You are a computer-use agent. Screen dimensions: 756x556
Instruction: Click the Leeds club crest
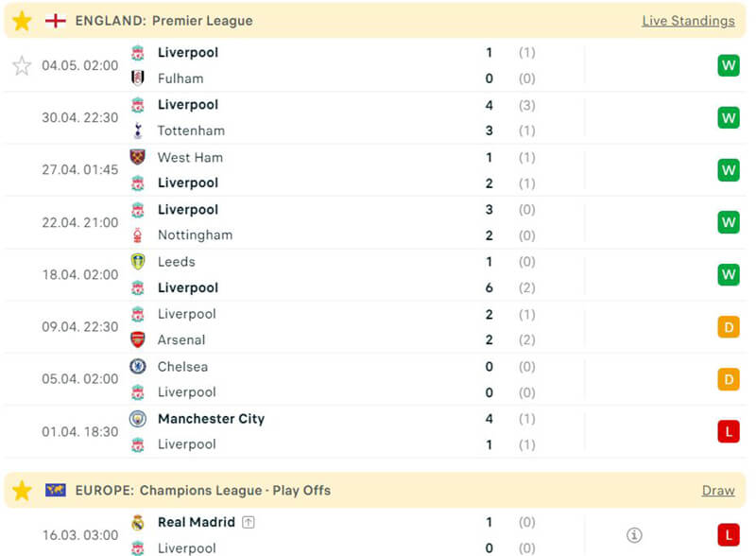(138, 262)
